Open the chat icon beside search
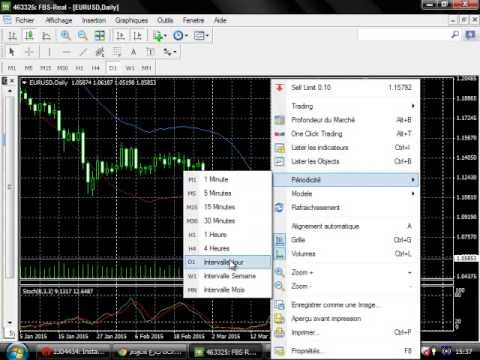The image size is (480, 360). [x=470, y=34]
